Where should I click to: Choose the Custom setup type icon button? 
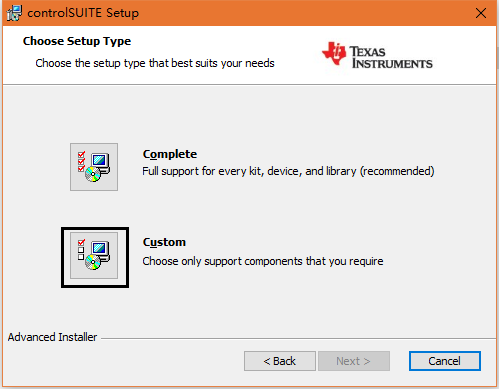95,257
